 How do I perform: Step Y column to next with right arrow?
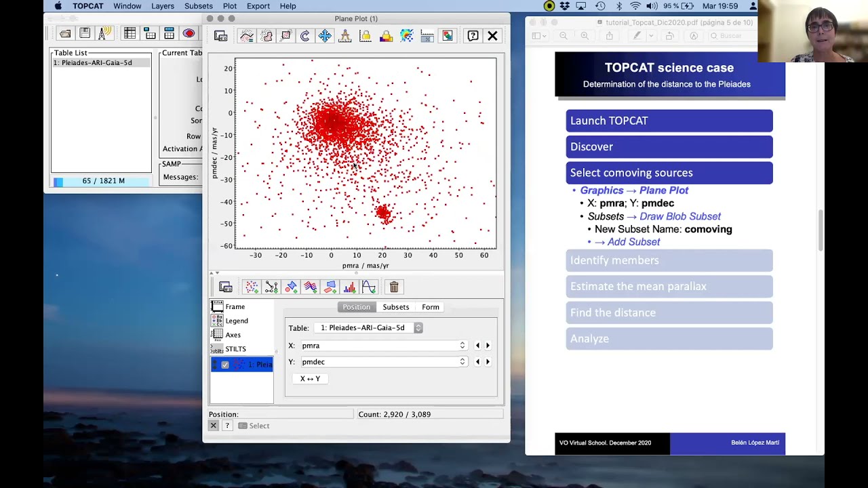pyautogui.click(x=488, y=362)
